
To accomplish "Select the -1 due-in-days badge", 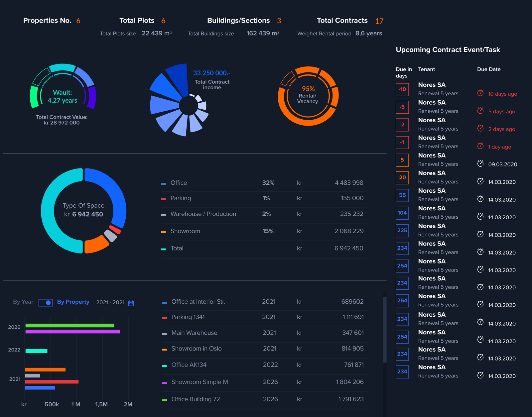I will (402, 142).
